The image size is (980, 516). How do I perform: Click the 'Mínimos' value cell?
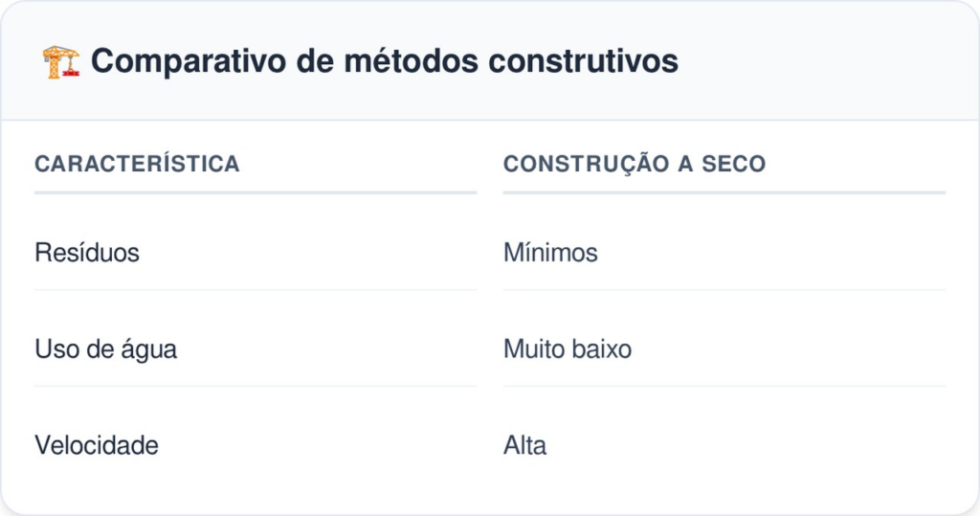coord(550,253)
